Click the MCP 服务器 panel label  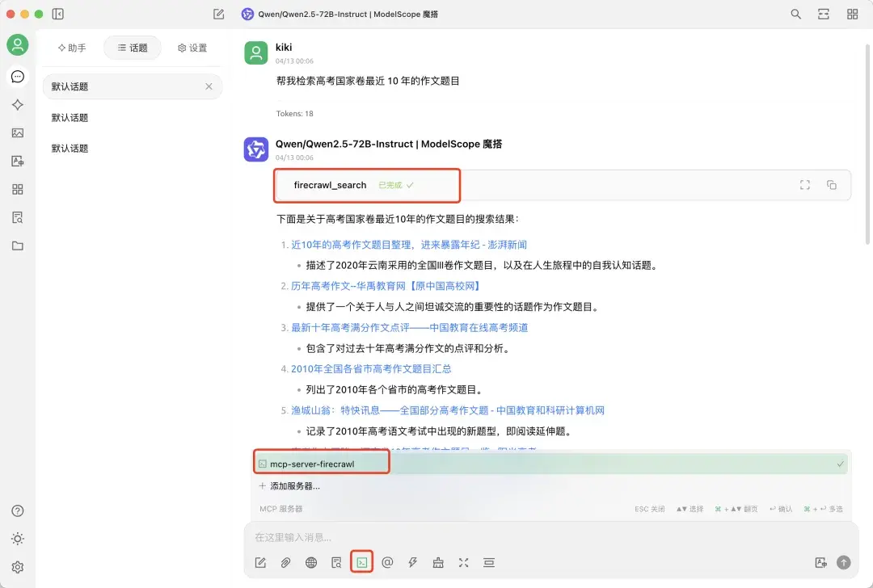281,509
